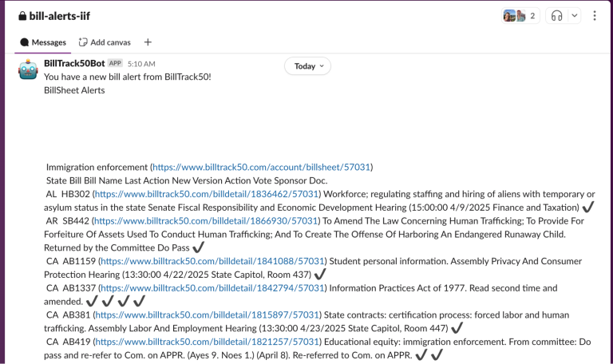Click the lock icon beside the channel name

[x=22, y=16]
